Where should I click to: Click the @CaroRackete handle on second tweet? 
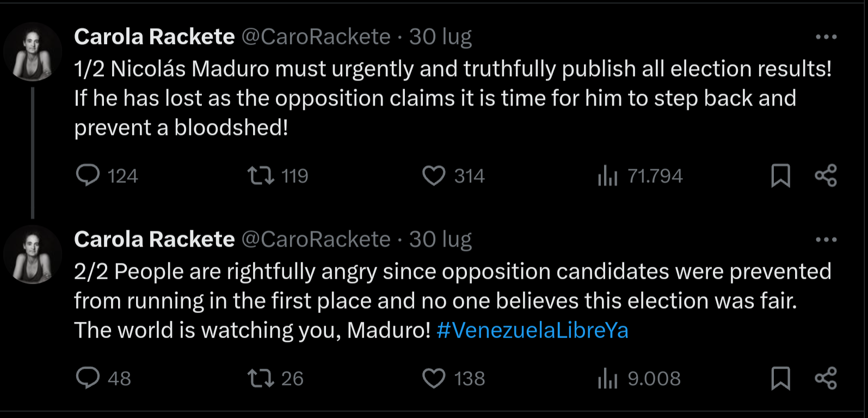pyautogui.click(x=316, y=239)
